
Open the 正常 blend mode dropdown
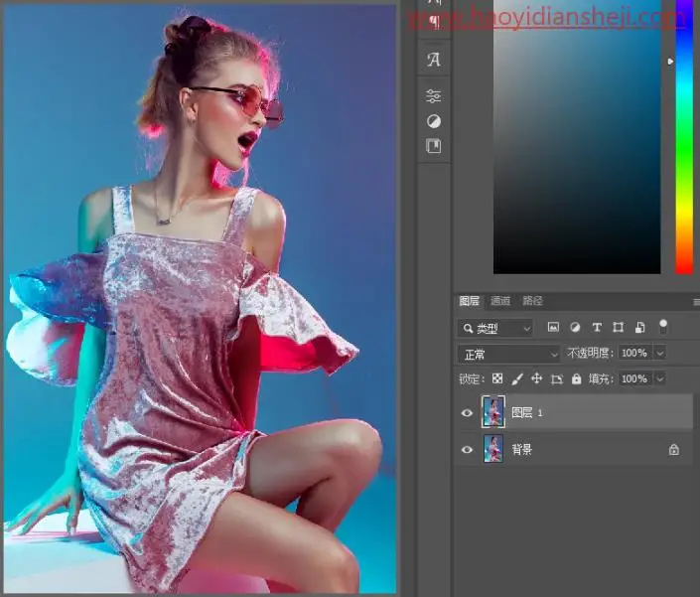coord(508,354)
